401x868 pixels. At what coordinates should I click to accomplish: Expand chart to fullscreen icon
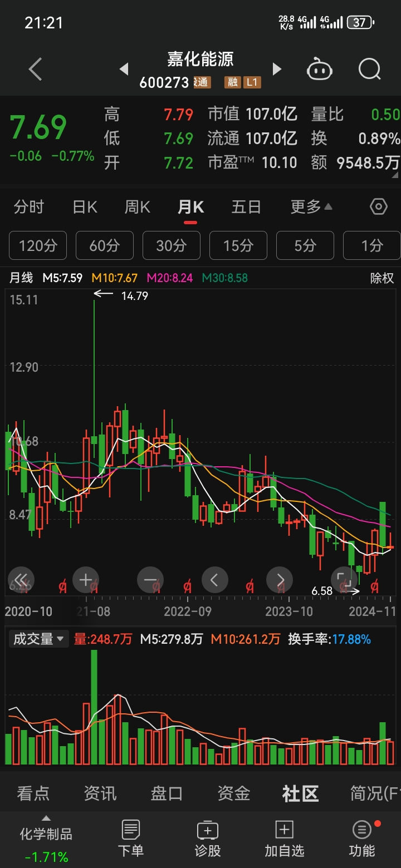pyautogui.click(x=344, y=580)
